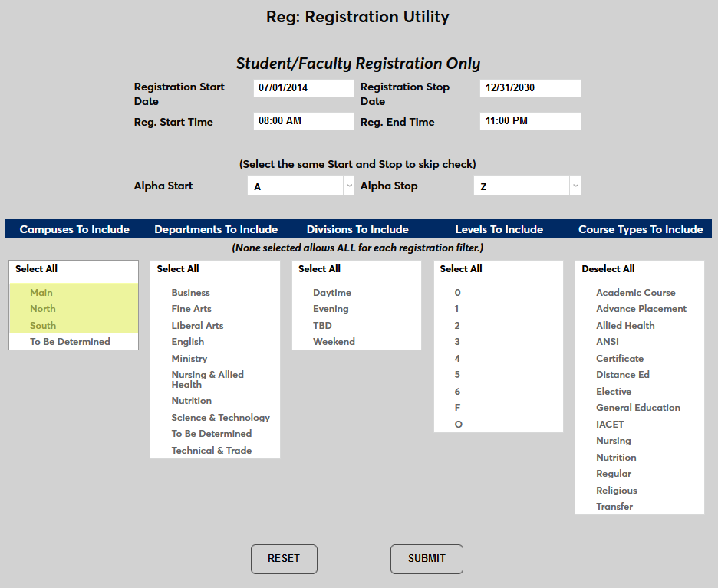
Task: Toggle selection of the South campus
Action: tap(42, 325)
